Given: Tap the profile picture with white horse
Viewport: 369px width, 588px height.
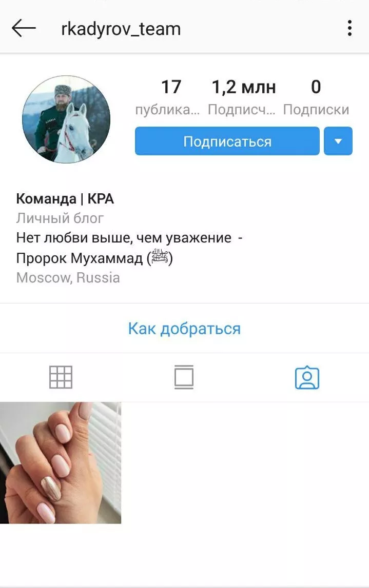Looking at the screenshot, I should [x=66, y=119].
